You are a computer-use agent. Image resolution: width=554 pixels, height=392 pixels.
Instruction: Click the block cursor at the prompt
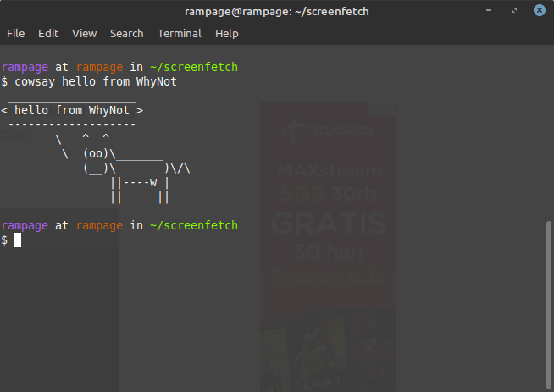18,240
